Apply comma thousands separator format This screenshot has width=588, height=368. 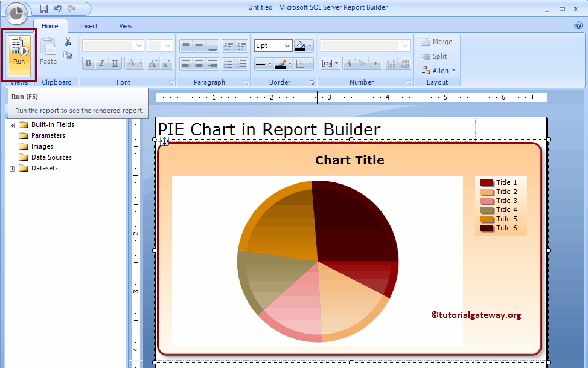click(x=375, y=64)
